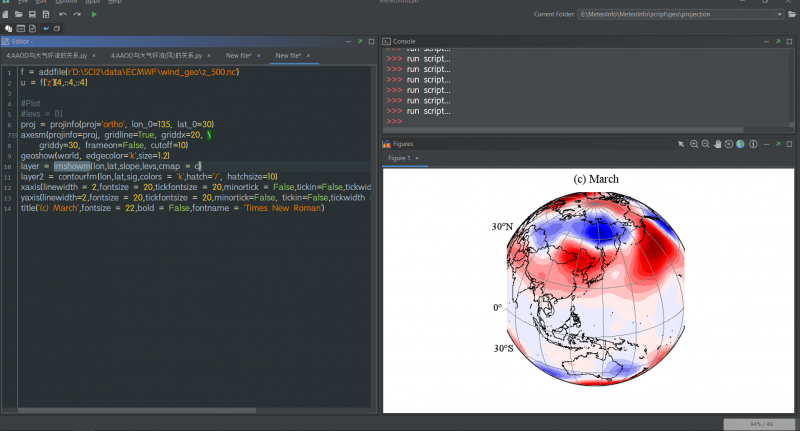The height and width of the screenshot is (431, 800).
Task: Click the Save file icon in the toolbar
Action: 33,15
